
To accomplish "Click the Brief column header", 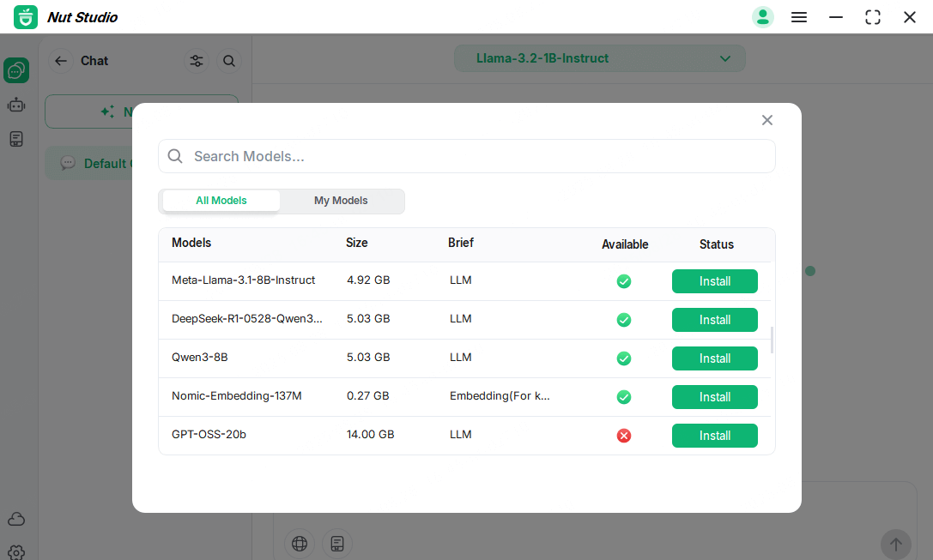I will click(x=461, y=243).
